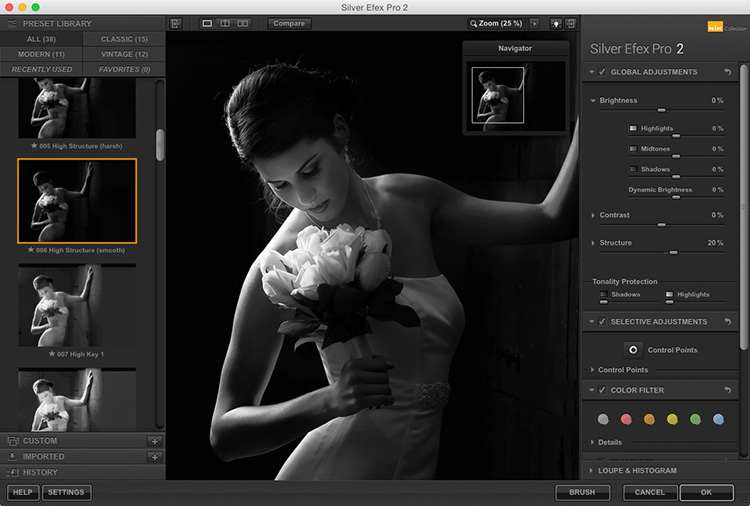Click the Shadows brightness icon
The image size is (750, 506).
pos(633,169)
